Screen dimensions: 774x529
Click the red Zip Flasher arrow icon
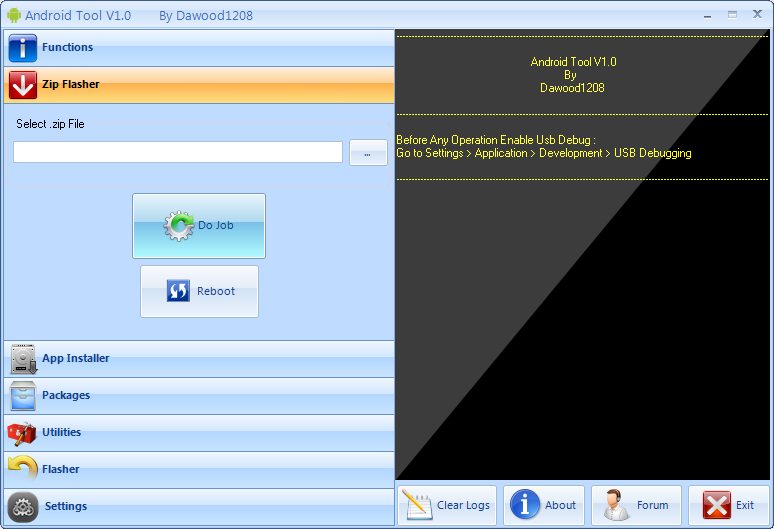[x=23, y=85]
